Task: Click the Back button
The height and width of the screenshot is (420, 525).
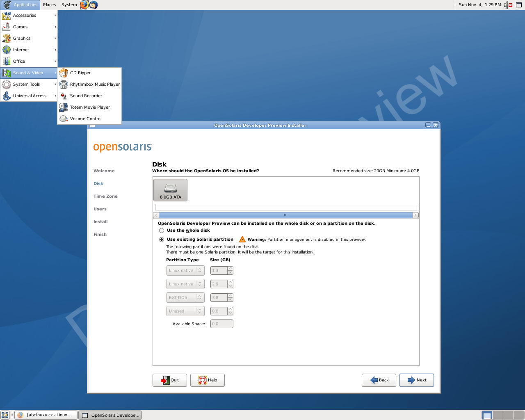Action: pos(379,380)
